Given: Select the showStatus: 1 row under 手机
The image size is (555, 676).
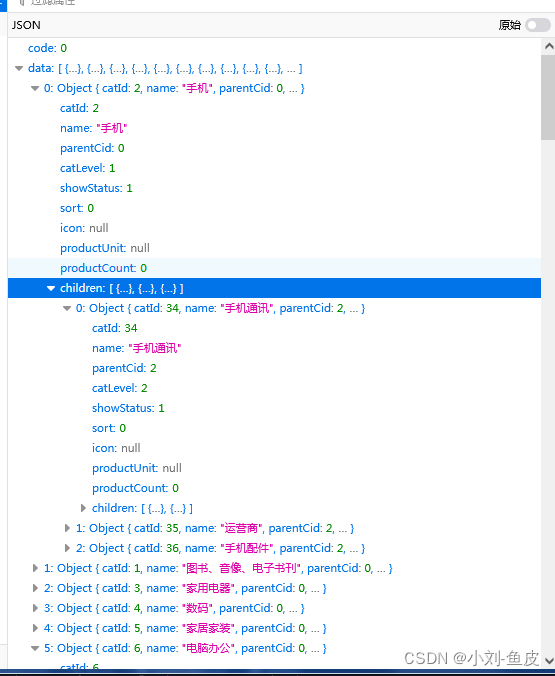Looking at the screenshot, I should pyautogui.click(x=274, y=188).
